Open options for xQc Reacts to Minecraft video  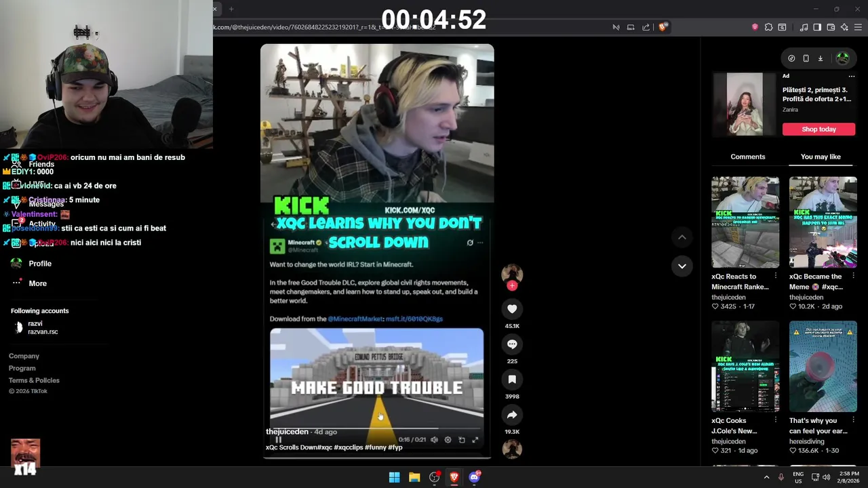click(x=776, y=277)
